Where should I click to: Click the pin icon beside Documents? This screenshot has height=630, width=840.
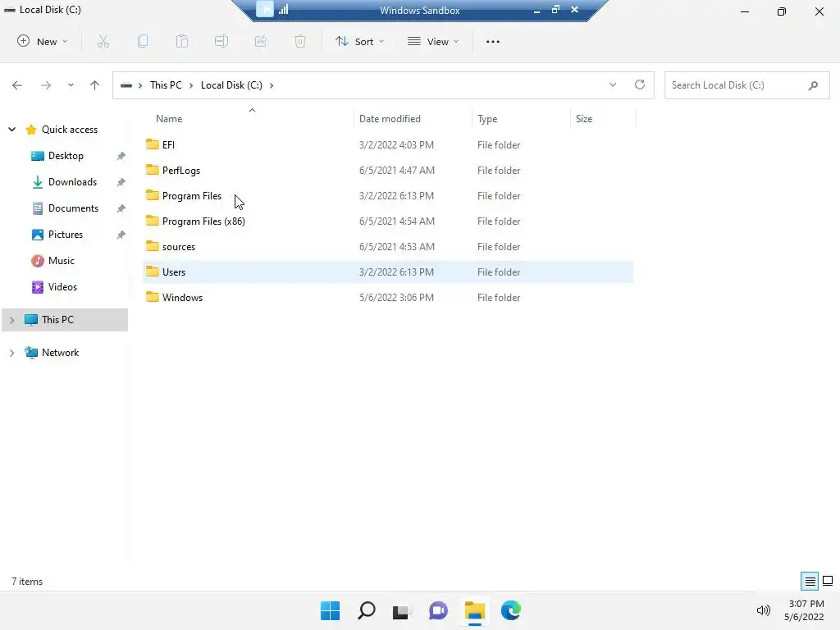[x=121, y=208]
